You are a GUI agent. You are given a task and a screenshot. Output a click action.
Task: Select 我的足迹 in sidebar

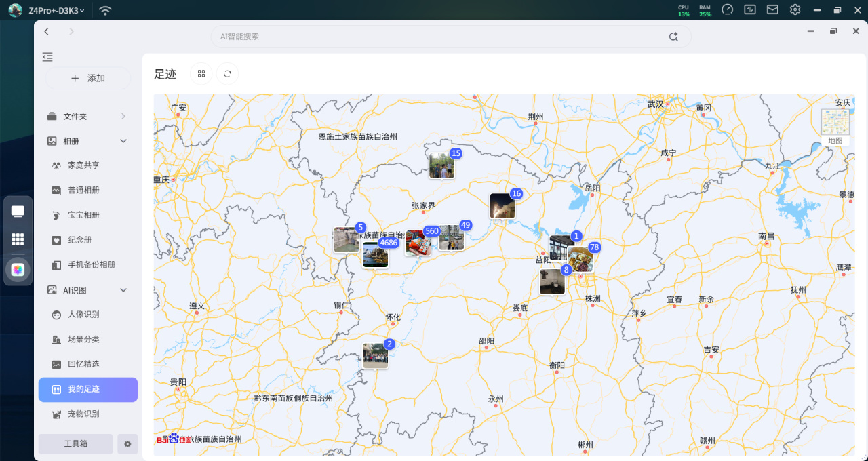pyautogui.click(x=88, y=389)
